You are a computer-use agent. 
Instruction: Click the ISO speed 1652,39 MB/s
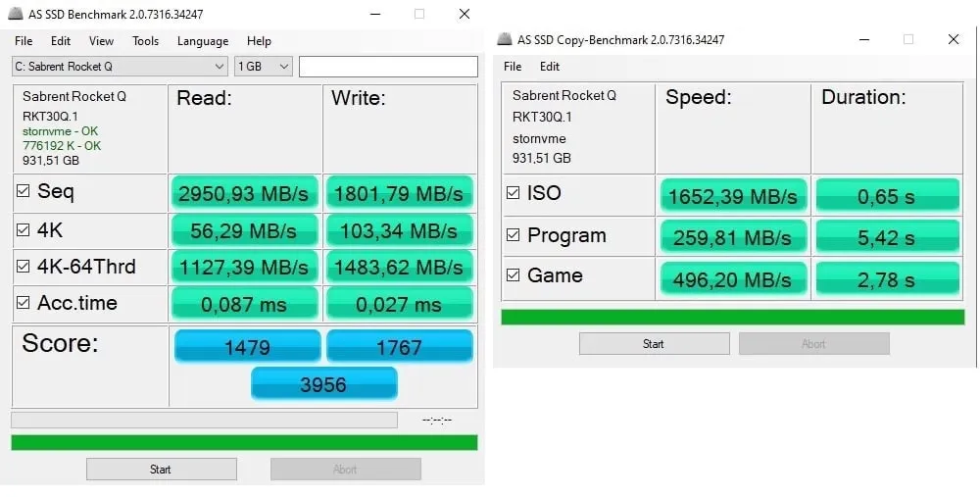click(733, 196)
